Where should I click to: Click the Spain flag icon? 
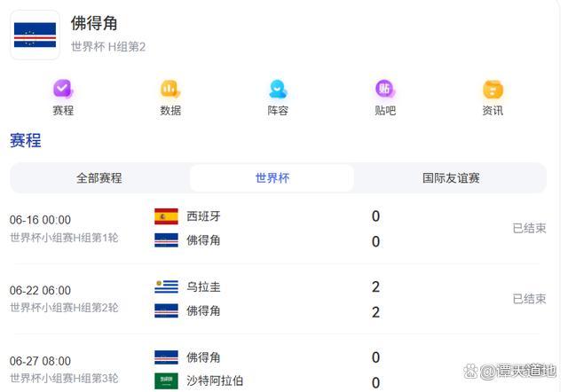point(166,216)
